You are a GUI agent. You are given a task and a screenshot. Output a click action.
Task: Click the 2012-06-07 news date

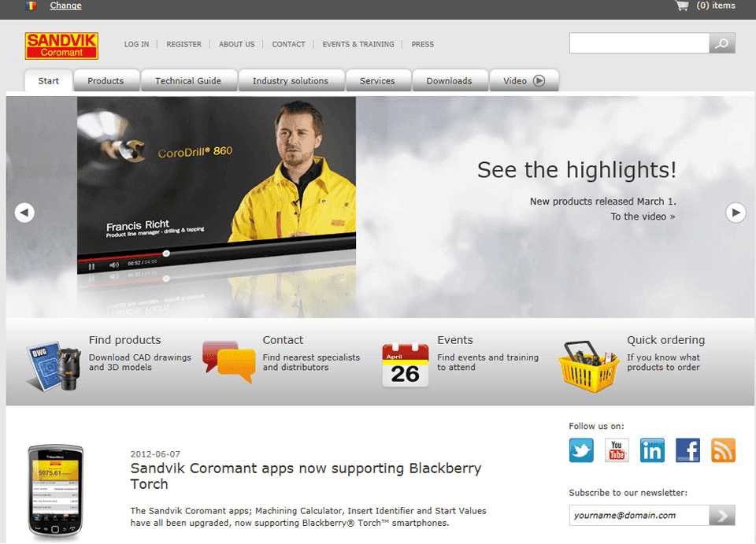tap(155, 454)
